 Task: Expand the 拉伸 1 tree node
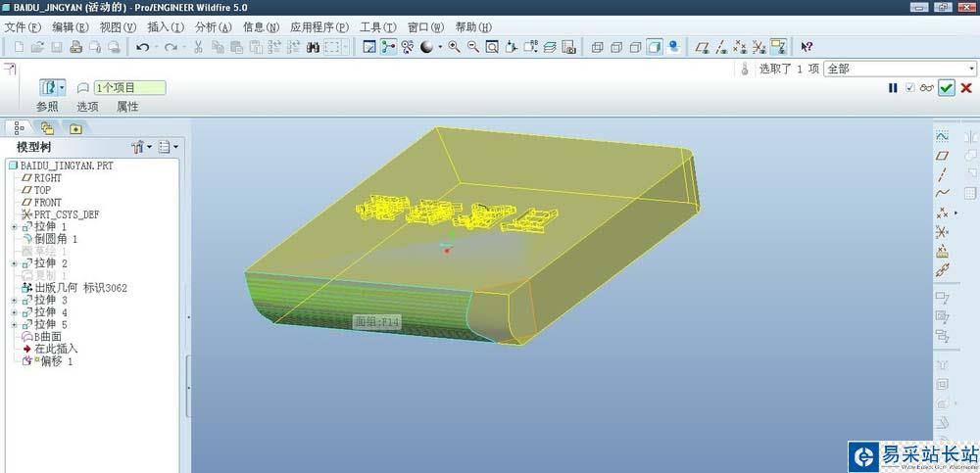click(x=14, y=227)
